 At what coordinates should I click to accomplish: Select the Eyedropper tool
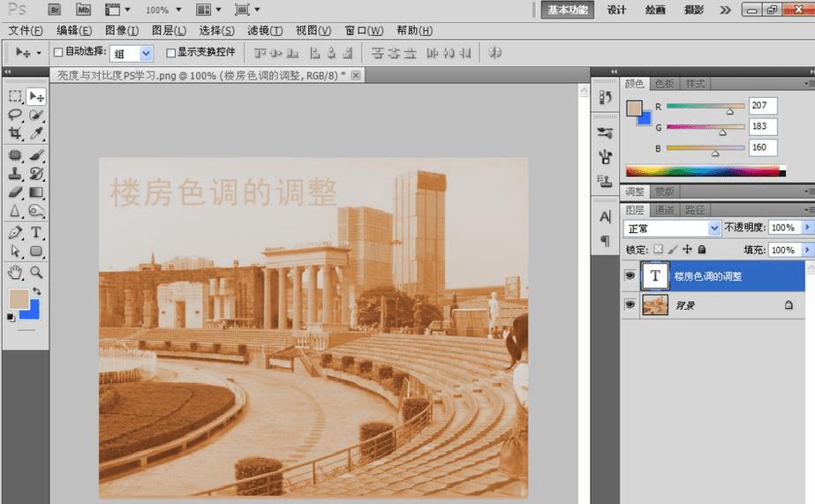(x=36, y=134)
